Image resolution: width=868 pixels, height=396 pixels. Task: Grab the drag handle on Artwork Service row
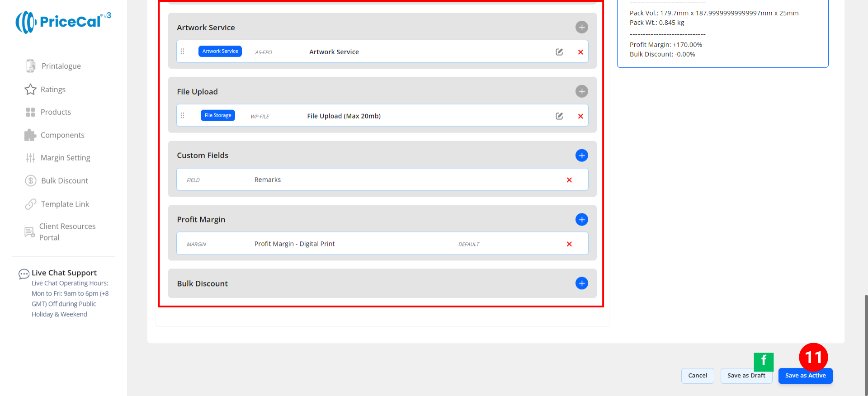[183, 52]
